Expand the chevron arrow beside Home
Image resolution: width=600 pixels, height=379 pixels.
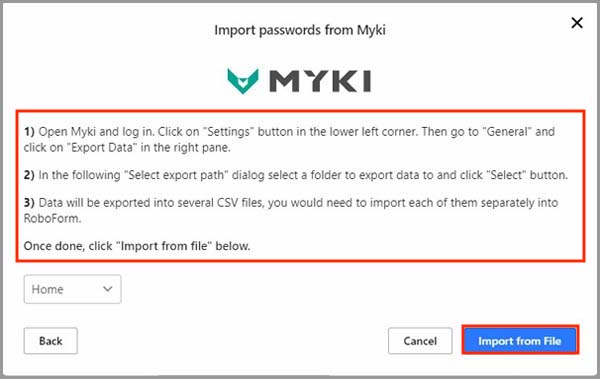click(108, 289)
